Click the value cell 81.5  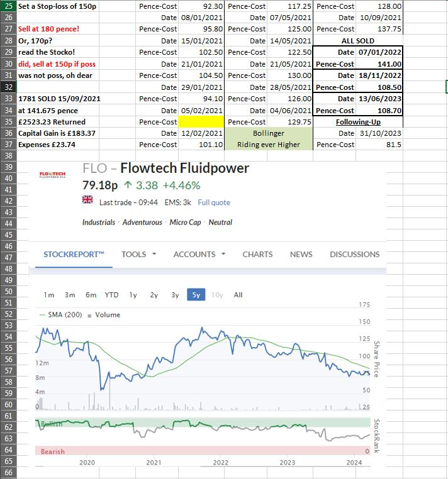tap(379, 145)
